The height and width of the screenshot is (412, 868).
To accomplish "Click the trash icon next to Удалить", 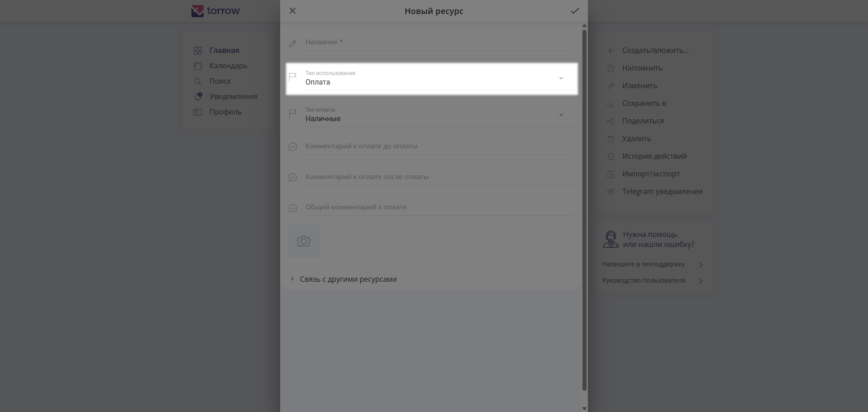I will click(610, 139).
